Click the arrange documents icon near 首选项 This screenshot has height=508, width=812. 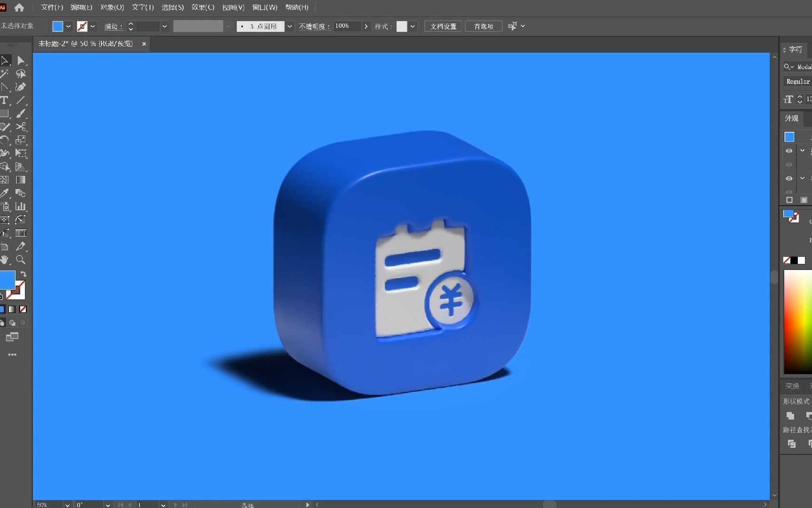(513, 26)
